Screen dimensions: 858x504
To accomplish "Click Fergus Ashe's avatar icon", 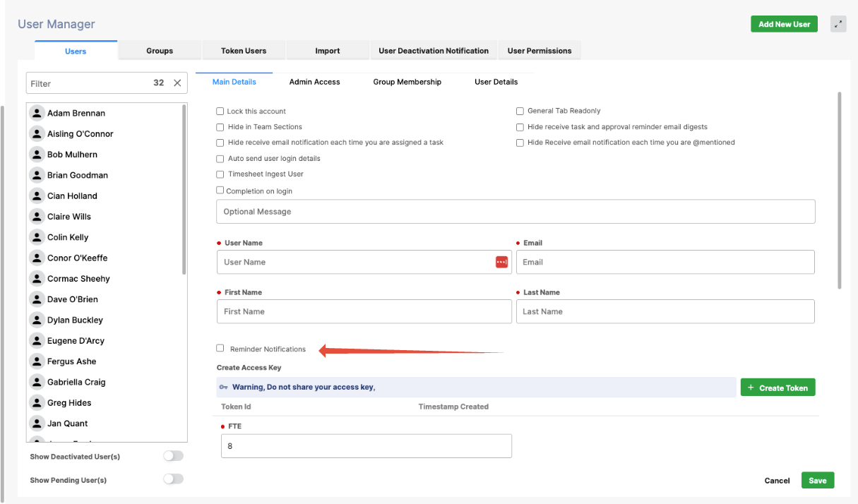I will coord(37,361).
